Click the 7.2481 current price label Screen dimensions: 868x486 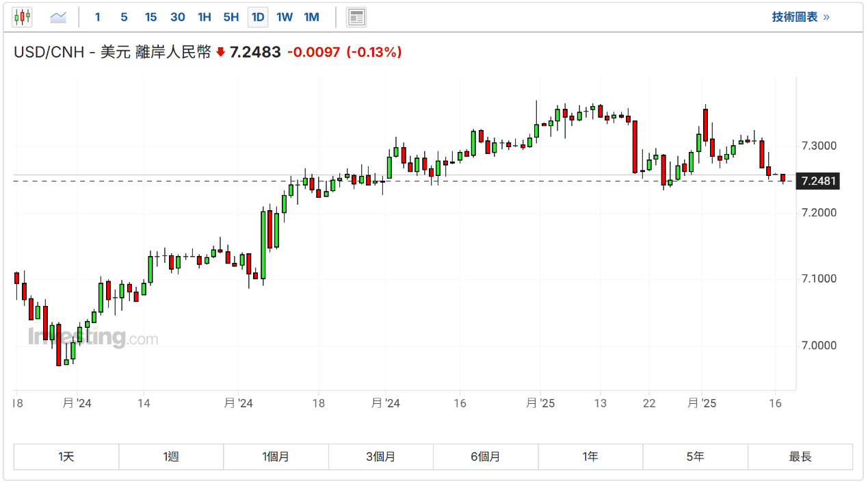[x=818, y=181]
